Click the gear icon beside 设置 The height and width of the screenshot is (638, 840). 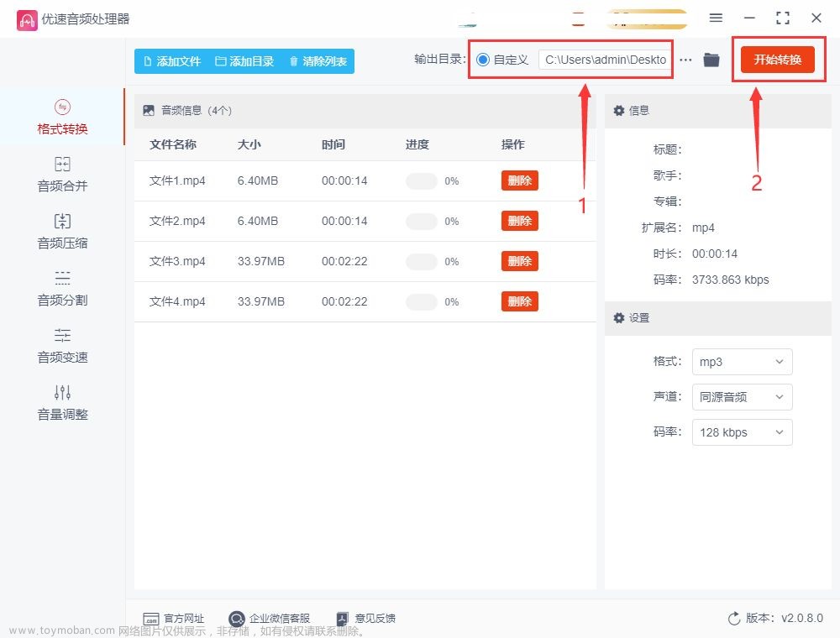pos(619,318)
